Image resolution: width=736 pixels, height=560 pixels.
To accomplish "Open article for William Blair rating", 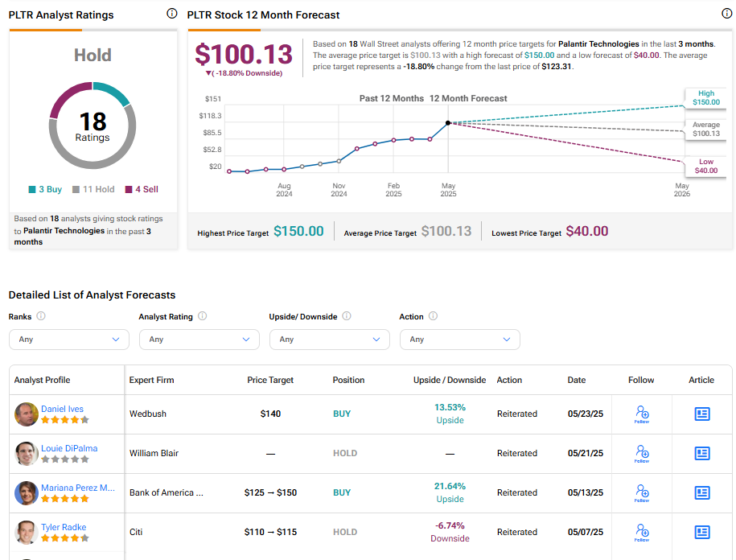I will [702, 453].
